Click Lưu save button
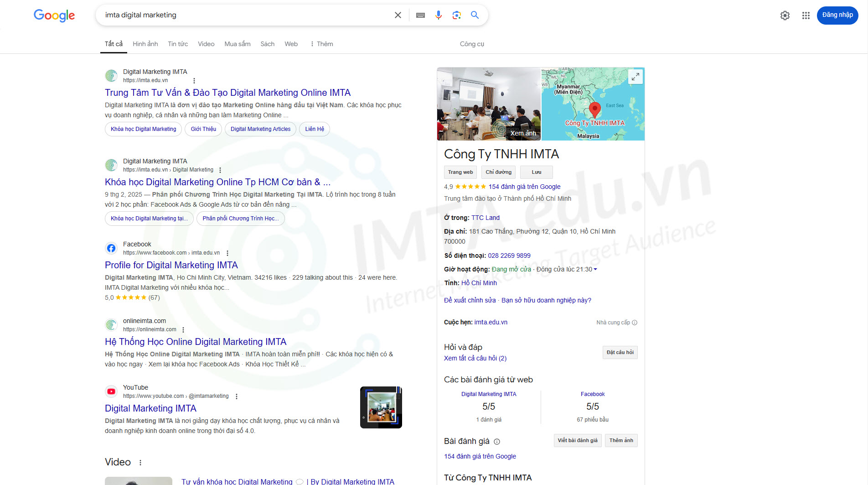 coord(537,172)
